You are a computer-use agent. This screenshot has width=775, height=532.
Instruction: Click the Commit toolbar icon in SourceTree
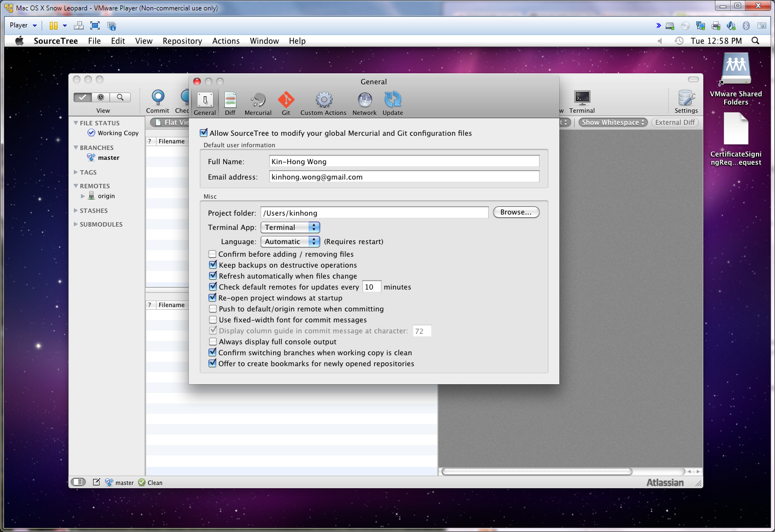(x=158, y=101)
